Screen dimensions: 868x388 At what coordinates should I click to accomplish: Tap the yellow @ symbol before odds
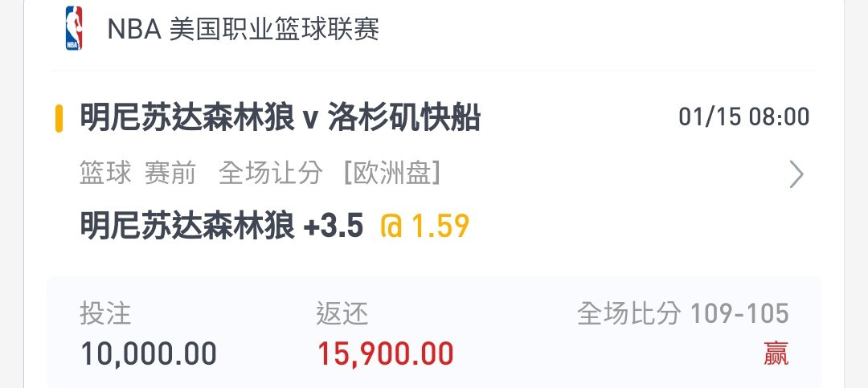[x=391, y=226]
